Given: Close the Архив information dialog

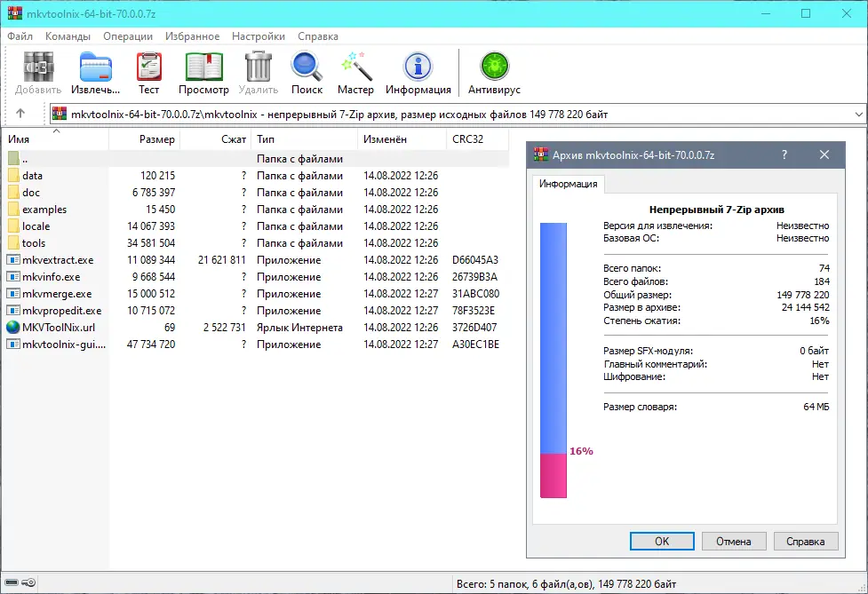Looking at the screenshot, I should click(824, 154).
